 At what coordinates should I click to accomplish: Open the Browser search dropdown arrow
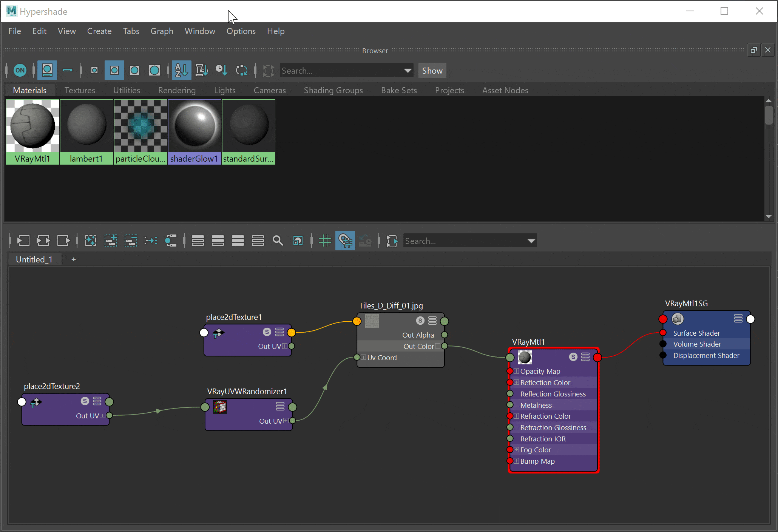coord(408,71)
